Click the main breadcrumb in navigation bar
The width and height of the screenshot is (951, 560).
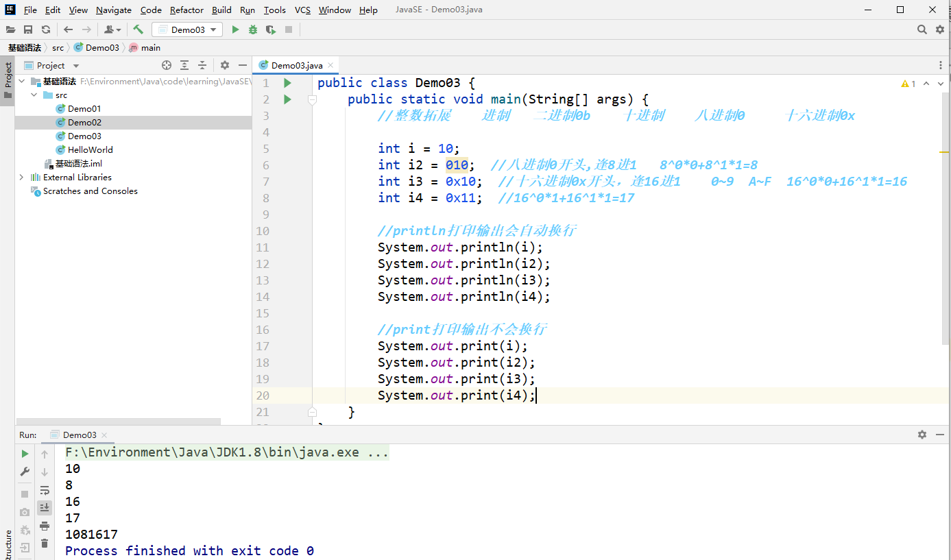click(x=145, y=47)
